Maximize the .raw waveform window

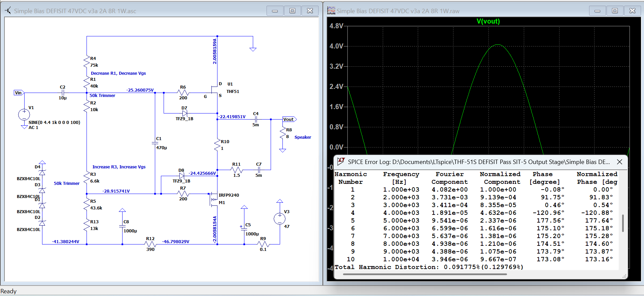[x=615, y=11]
